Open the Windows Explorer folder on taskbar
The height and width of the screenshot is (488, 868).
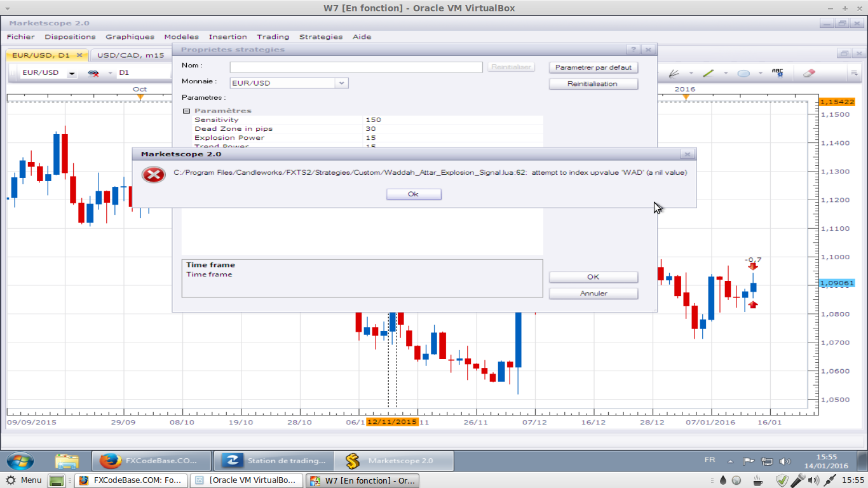point(66,461)
